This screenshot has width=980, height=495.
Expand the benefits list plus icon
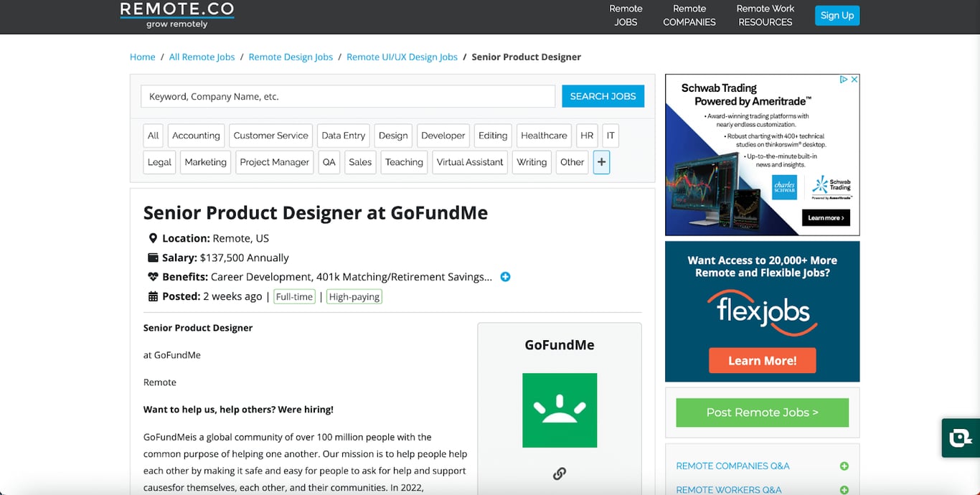[x=505, y=277]
